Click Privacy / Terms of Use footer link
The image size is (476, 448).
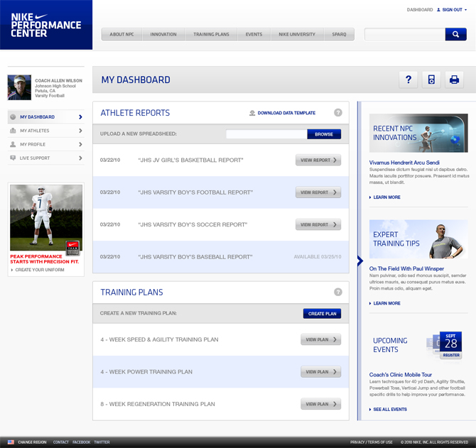(x=371, y=442)
